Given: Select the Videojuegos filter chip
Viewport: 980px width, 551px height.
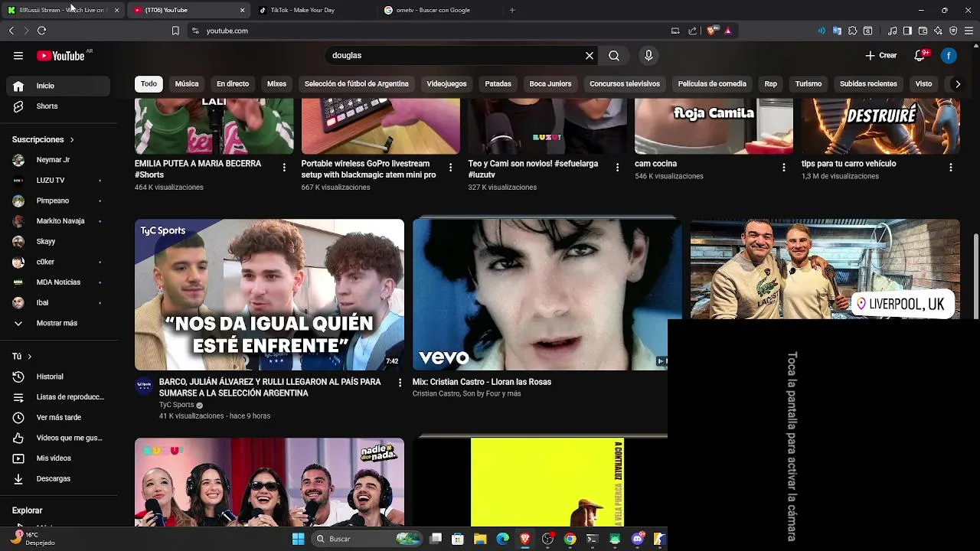Looking at the screenshot, I should 446,84.
